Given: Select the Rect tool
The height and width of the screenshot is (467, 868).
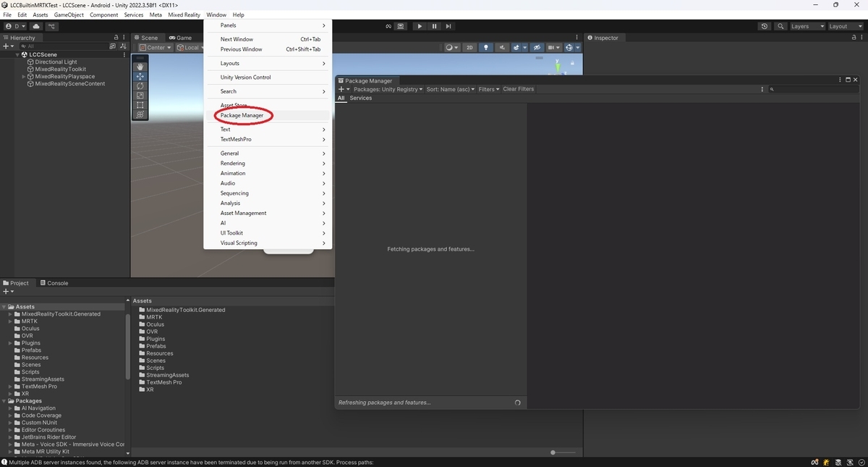Looking at the screenshot, I should (140, 105).
